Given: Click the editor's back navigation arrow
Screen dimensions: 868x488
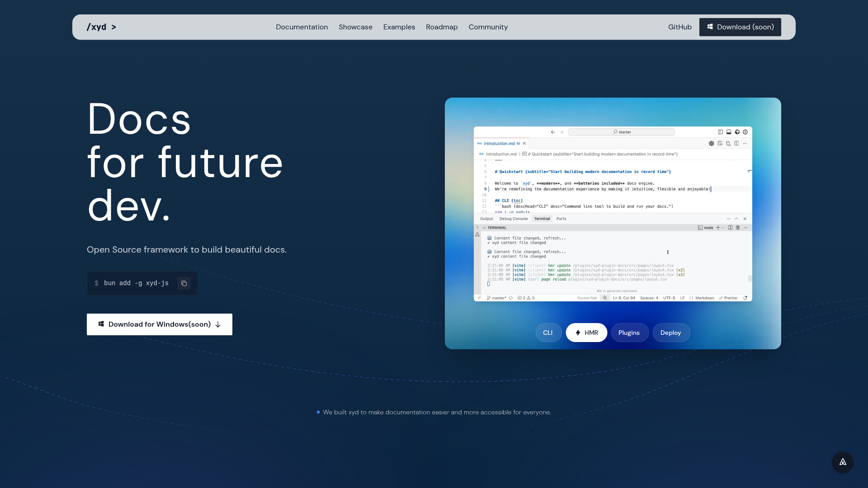Looking at the screenshot, I should click(x=553, y=132).
